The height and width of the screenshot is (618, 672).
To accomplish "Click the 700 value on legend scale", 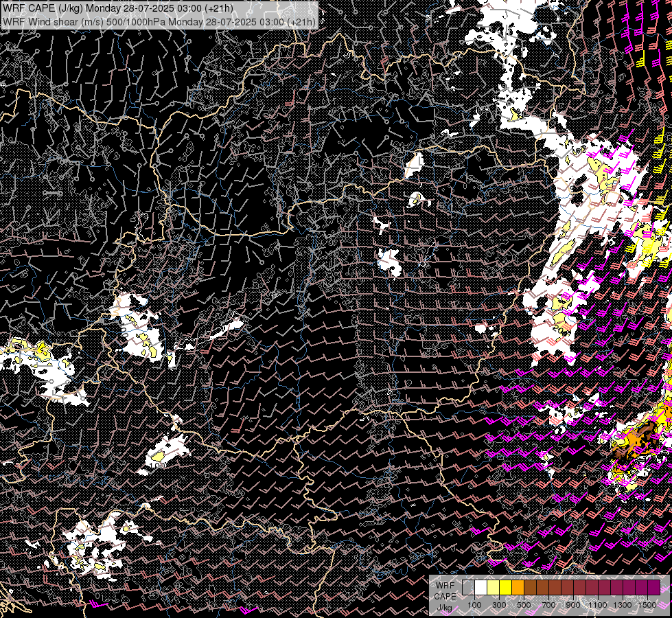I will click(x=548, y=605).
